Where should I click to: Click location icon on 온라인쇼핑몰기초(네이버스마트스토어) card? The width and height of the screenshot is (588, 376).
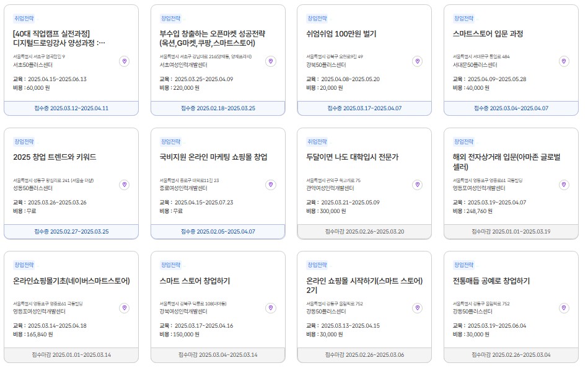123,307
